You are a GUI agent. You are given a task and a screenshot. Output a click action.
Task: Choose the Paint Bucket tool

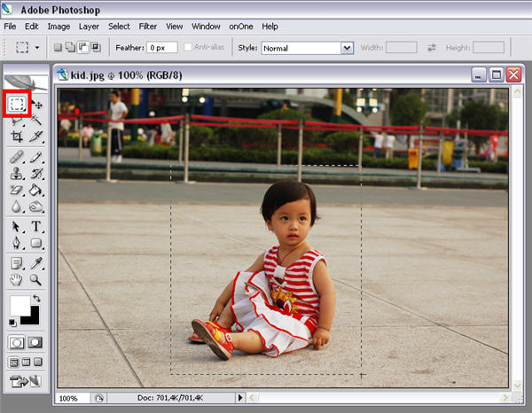pyautogui.click(x=37, y=190)
